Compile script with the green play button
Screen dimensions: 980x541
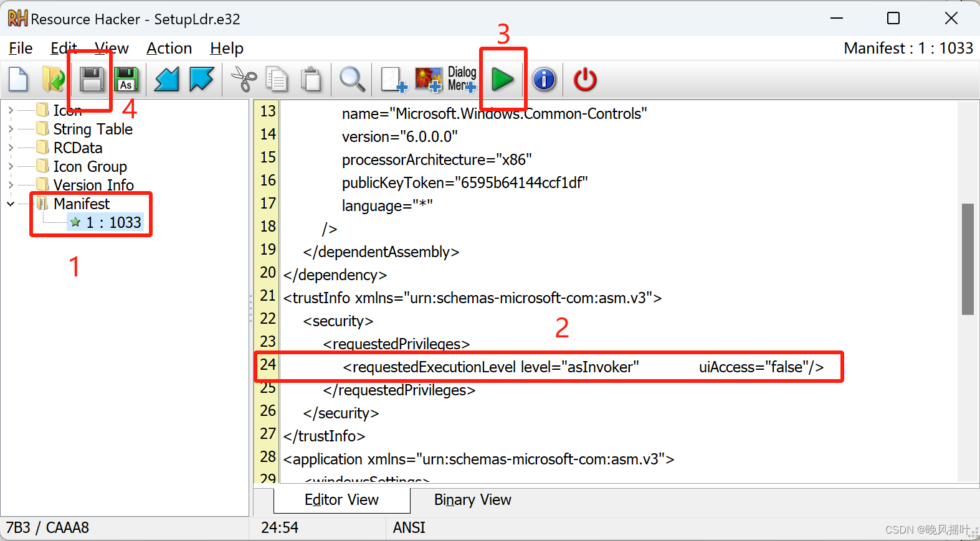pyautogui.click(x=502, y=80)
